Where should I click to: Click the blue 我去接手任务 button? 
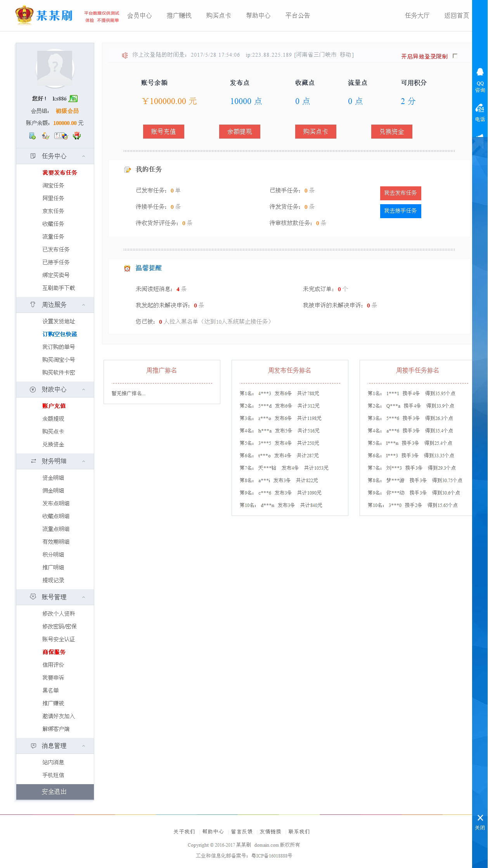tap(401, 211)
